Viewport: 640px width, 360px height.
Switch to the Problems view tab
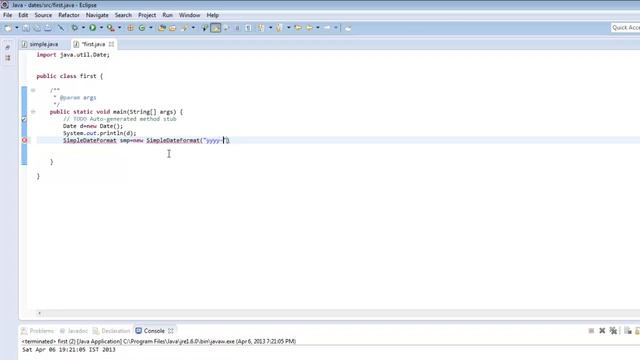click(38, 331)
